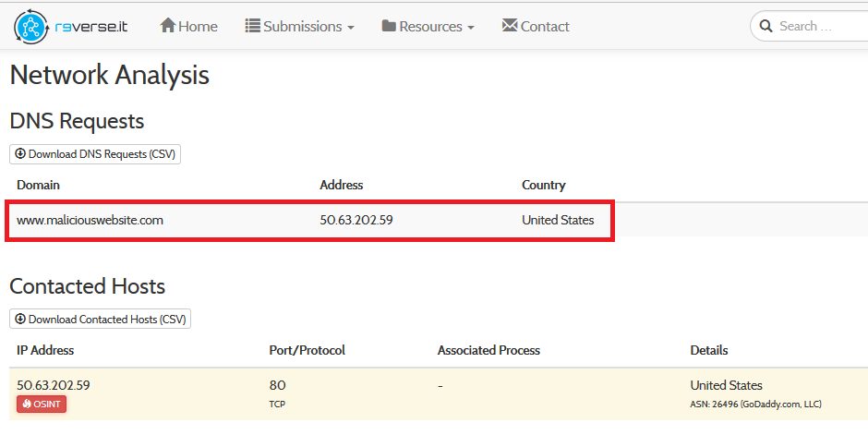Click the red OSINT badge
The width and height of the screenshot is (868, 447).
(x=42, y=404)
